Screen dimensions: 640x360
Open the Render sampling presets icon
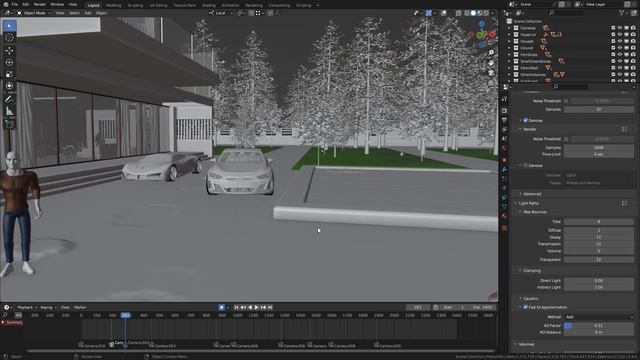(624, 129)
